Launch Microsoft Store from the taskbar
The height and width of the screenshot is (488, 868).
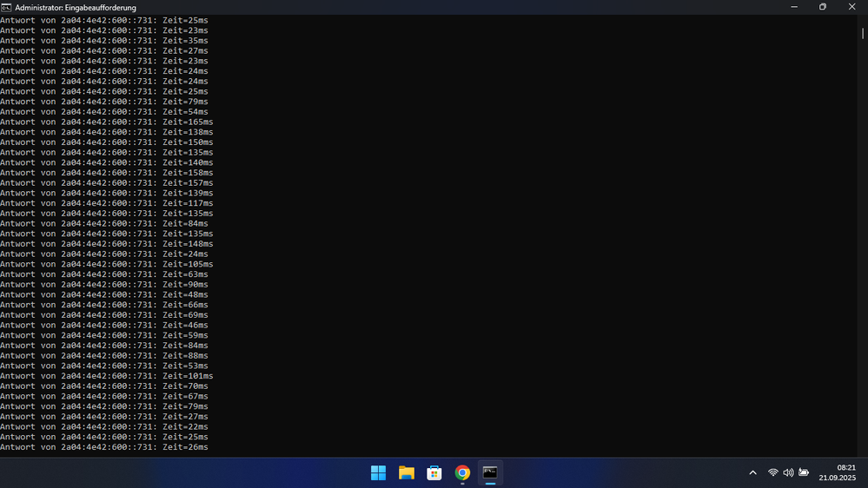[434, 473]
